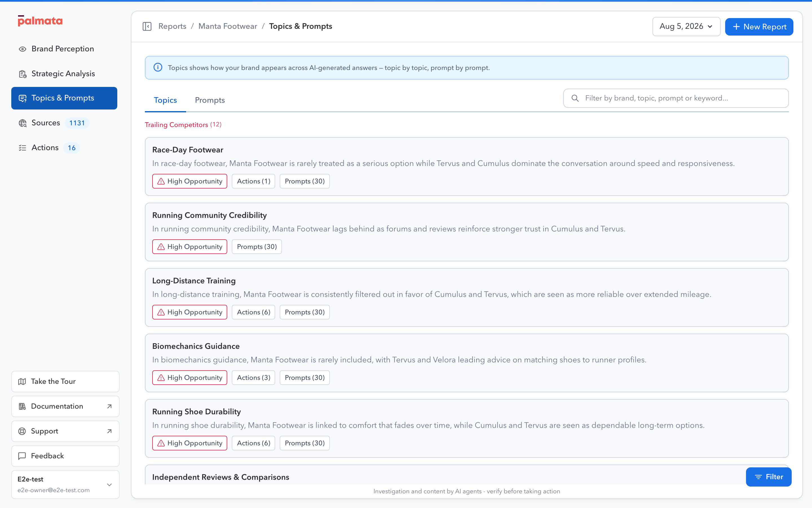812x508 pixels.
Task: Click the plus icon on New Report
Action: (736, 27)
